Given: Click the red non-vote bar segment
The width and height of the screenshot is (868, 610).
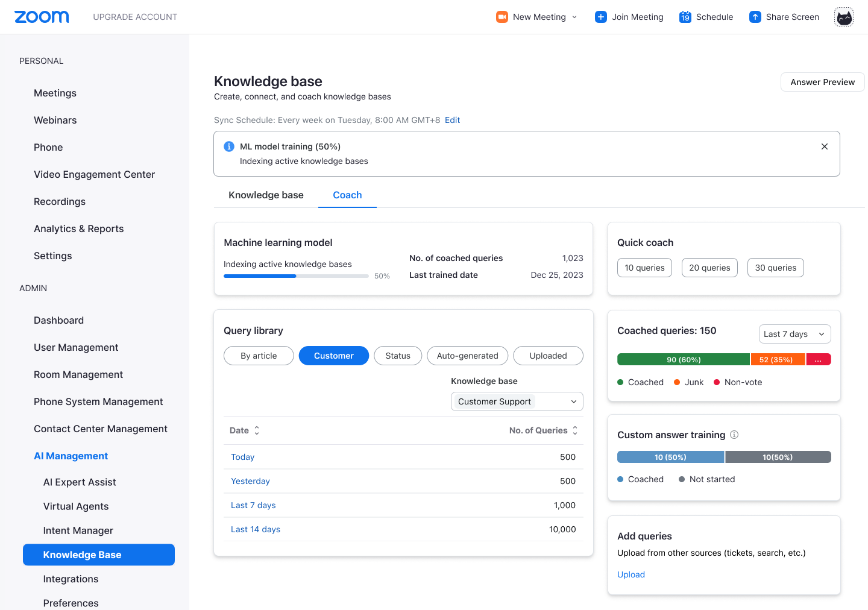Looking at the screenshot, I should 819,359.
